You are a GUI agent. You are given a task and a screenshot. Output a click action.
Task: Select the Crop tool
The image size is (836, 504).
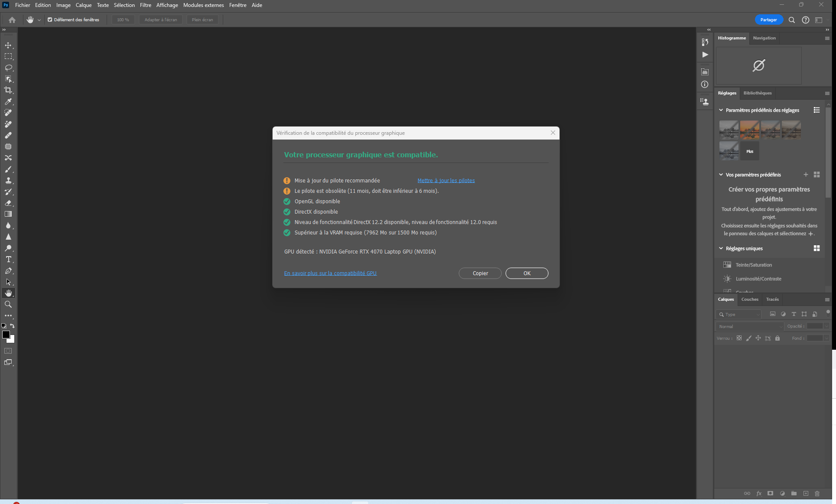[8, 90]
